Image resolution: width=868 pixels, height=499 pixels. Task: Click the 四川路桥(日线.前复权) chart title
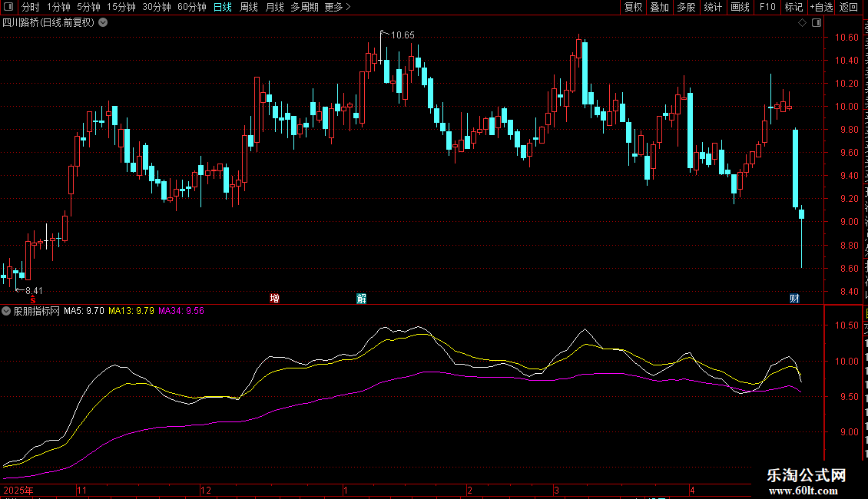pos(48,22)
